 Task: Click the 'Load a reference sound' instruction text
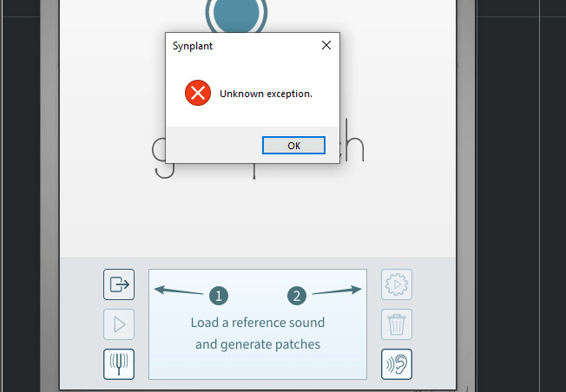point(258,323)
